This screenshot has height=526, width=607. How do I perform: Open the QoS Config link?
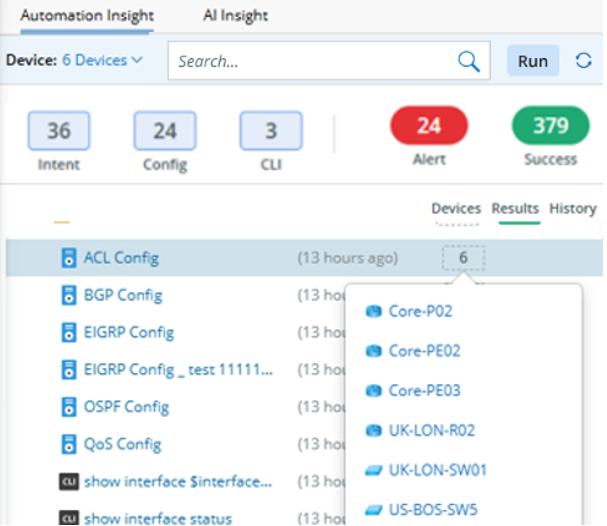click(123, 444)
